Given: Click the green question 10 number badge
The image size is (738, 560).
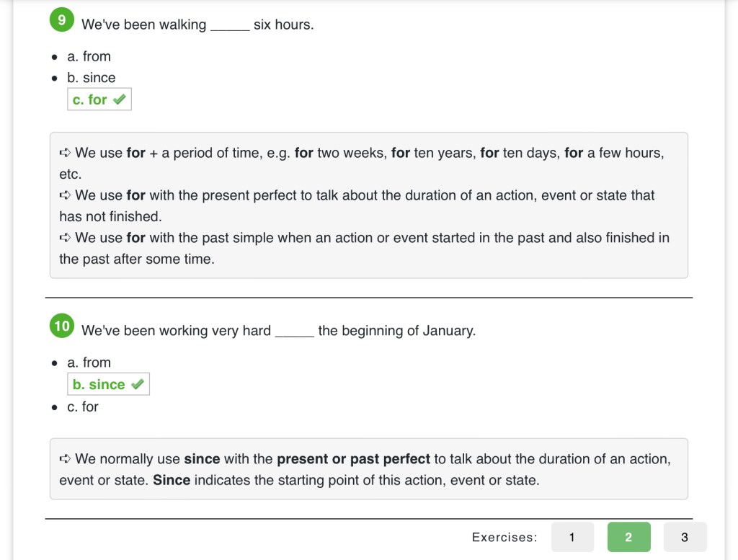Looking at the screenshot, I should pos(62,326).
